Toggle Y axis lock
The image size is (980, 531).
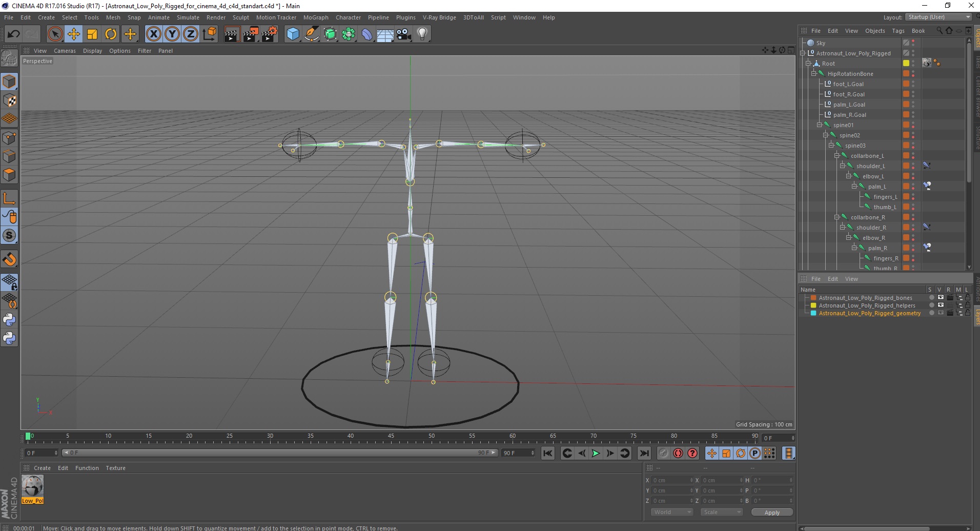click(x=172, y=34)
